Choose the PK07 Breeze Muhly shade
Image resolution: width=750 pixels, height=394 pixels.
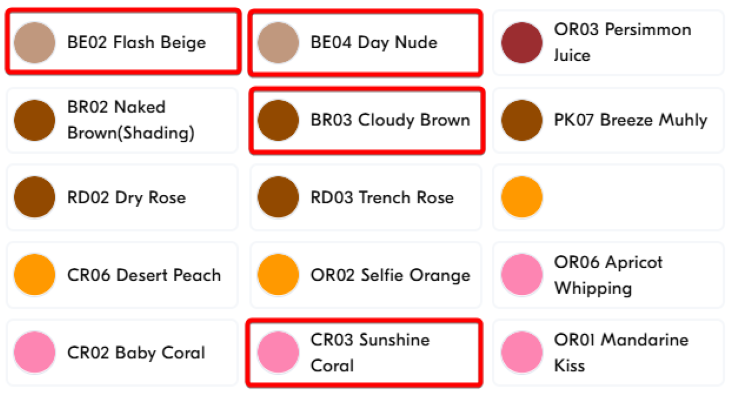tap(608, 120)
